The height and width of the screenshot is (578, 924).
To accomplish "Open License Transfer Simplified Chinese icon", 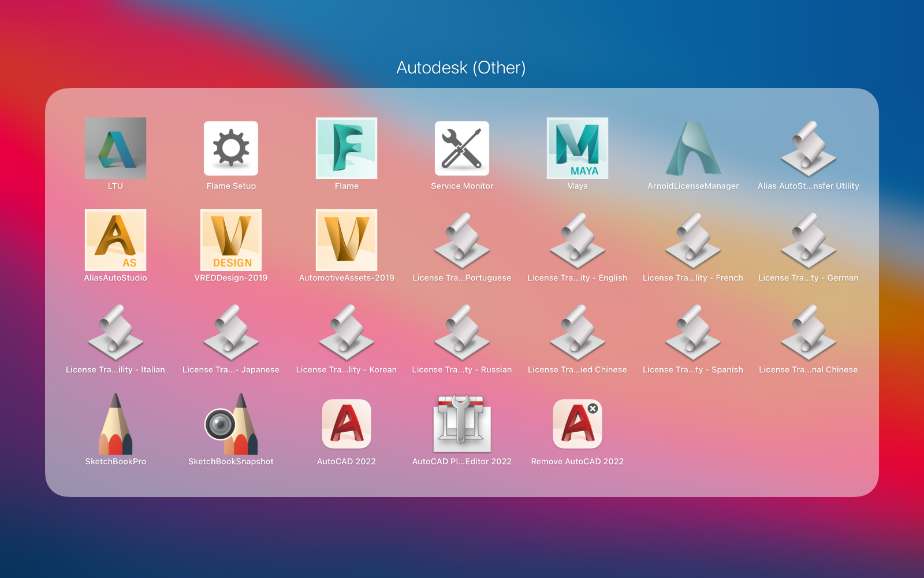I will (x=577, y=332).
